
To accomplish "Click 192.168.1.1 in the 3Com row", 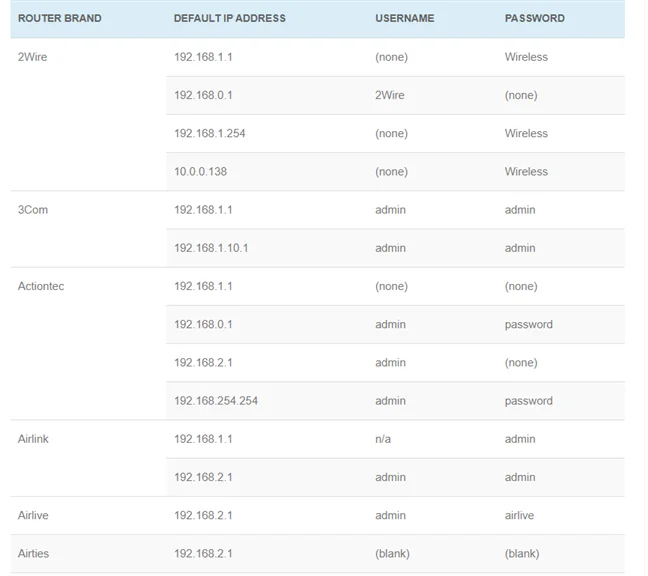I will point(203,210).
